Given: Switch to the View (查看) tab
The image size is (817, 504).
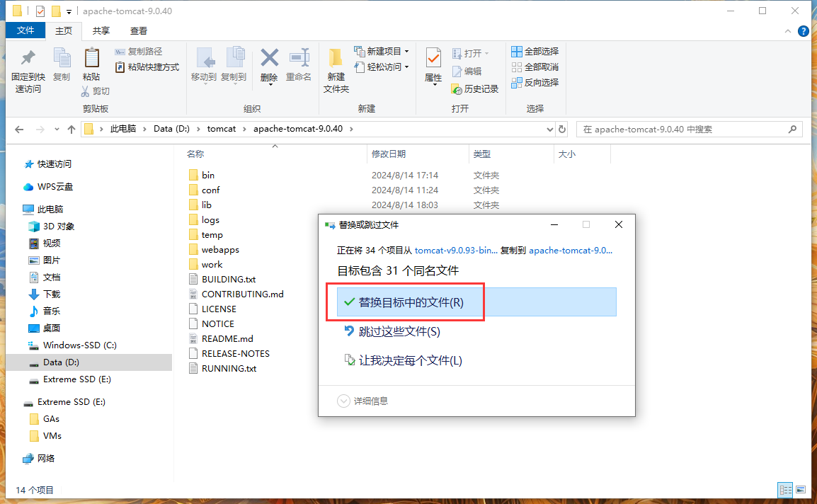Looking at the screenshot, I should [x=139, y=30].
